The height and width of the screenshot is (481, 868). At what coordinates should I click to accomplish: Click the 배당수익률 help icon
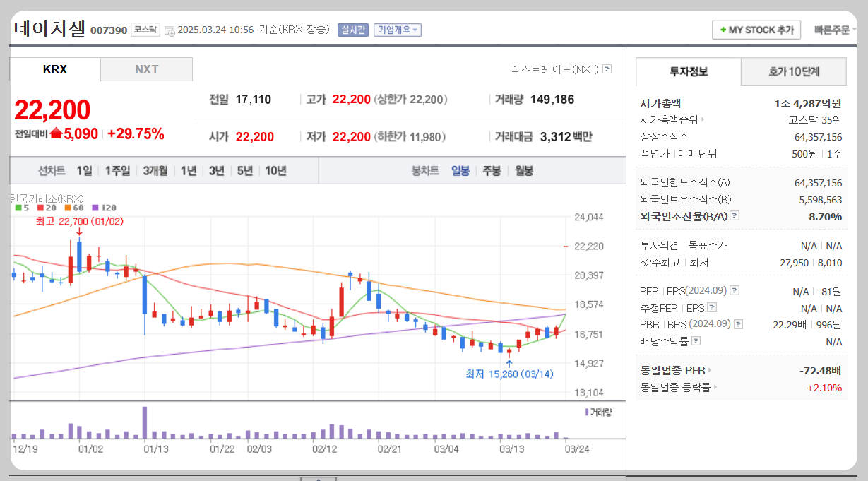[x=696, y=340]
